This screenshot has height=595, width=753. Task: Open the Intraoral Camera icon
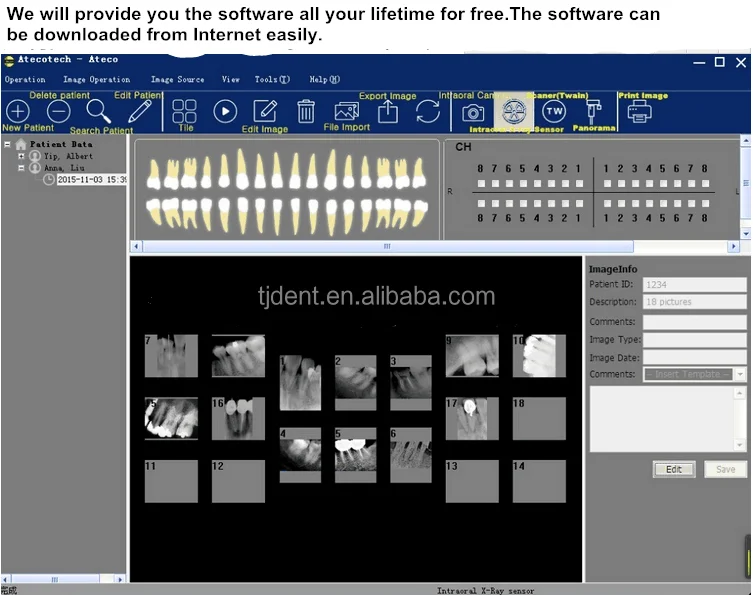pyautogui.click(x=473, y=112)
